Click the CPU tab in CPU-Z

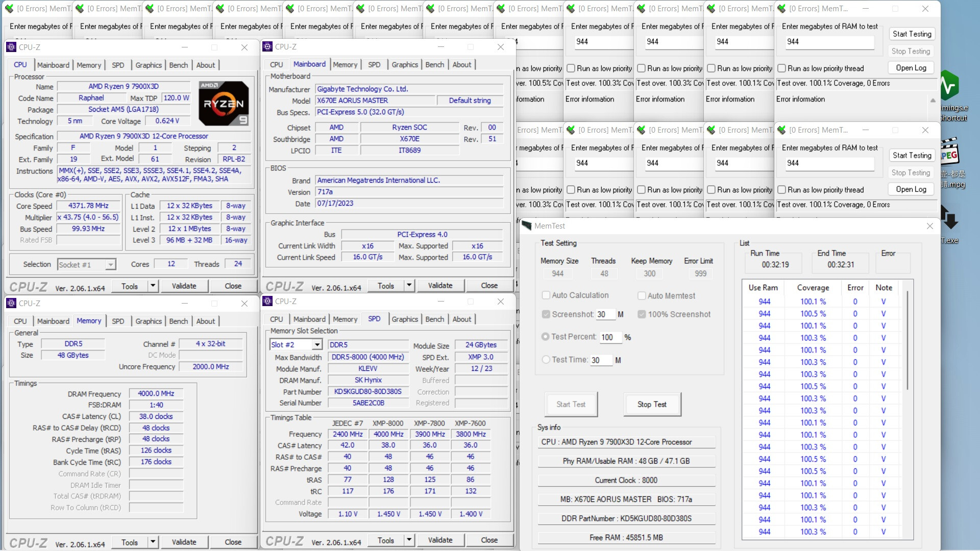click(x=19, y=65)
